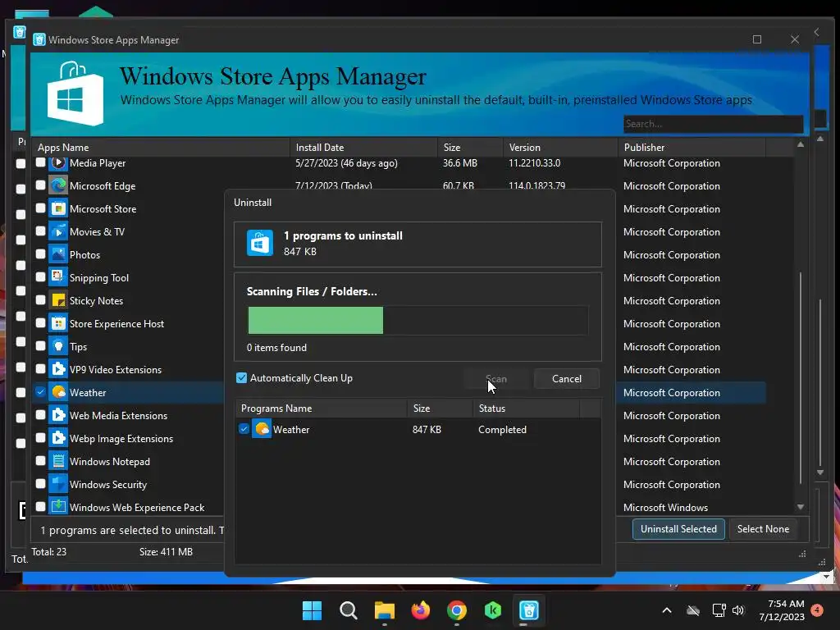The height and width of the screenshot is (630, 840).
Task: Uncheck Weather in the Uninstall programs list
Action: (244, 428)
